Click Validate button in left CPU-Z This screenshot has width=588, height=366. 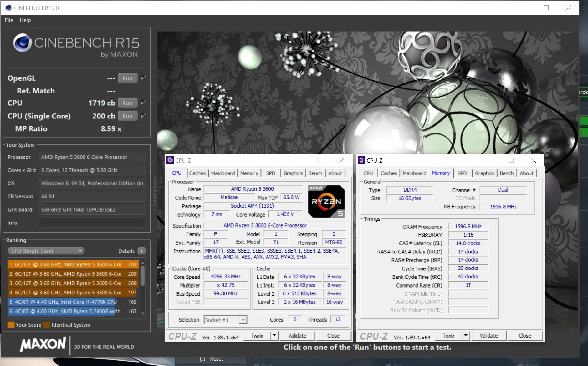point(297,336)
